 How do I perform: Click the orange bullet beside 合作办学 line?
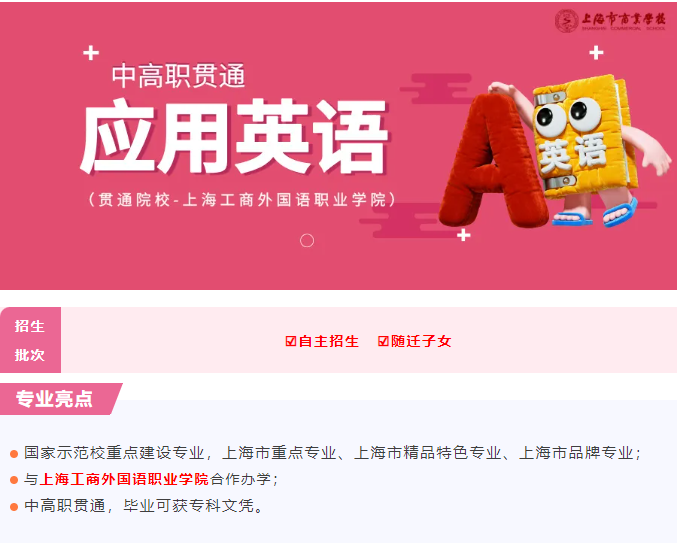click(14, 480)
